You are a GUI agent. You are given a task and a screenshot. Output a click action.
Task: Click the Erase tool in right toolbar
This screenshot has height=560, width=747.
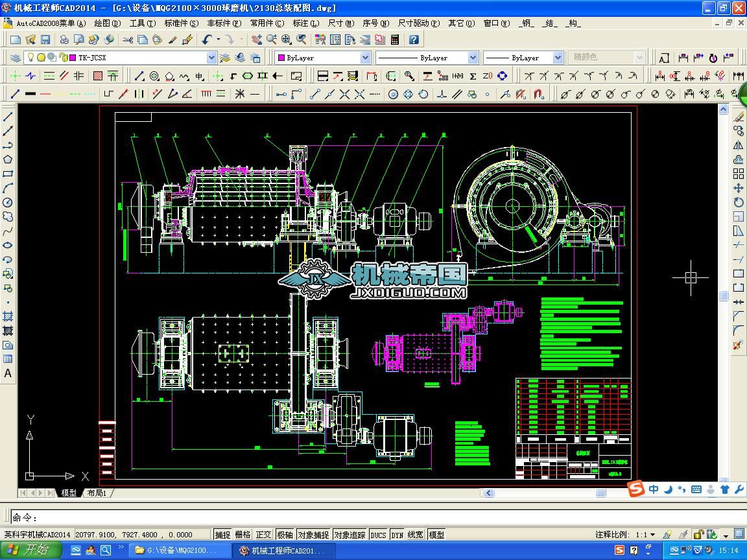point(739,116)
